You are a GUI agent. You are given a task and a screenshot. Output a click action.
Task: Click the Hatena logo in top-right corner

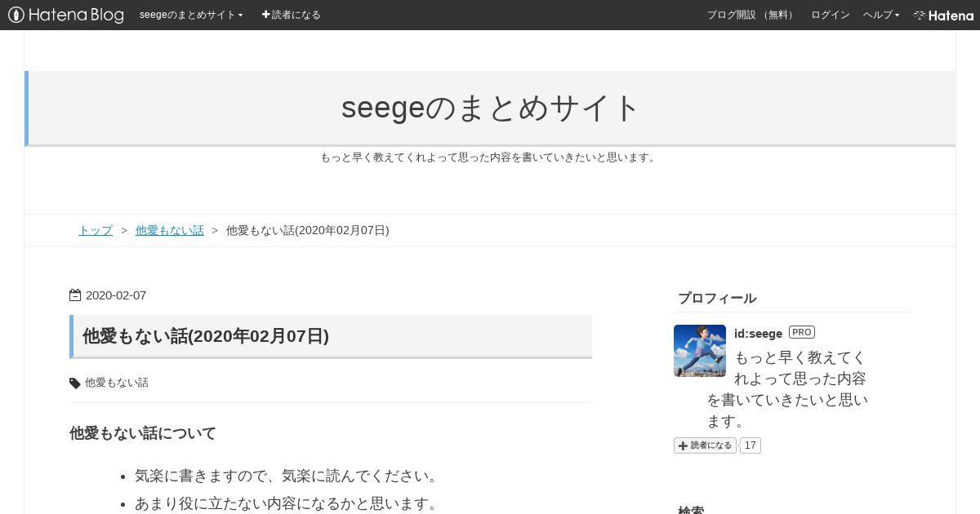tap(943, 15)
